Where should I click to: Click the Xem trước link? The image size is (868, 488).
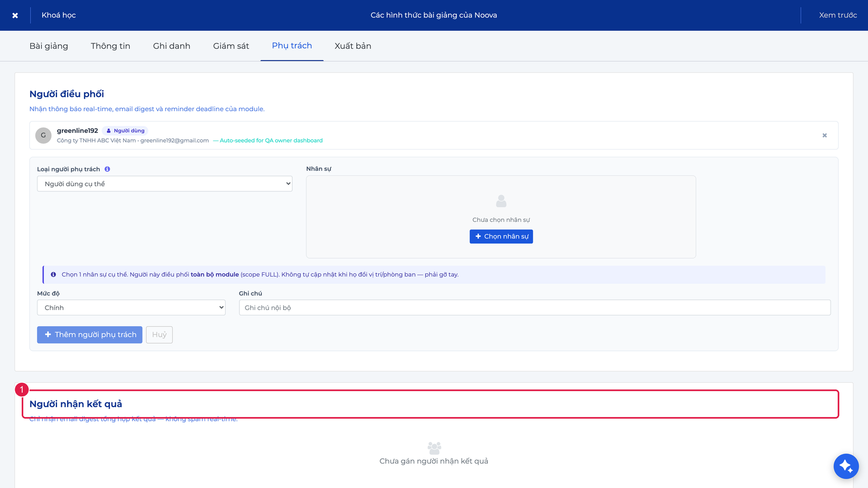(x=838, y=15)
